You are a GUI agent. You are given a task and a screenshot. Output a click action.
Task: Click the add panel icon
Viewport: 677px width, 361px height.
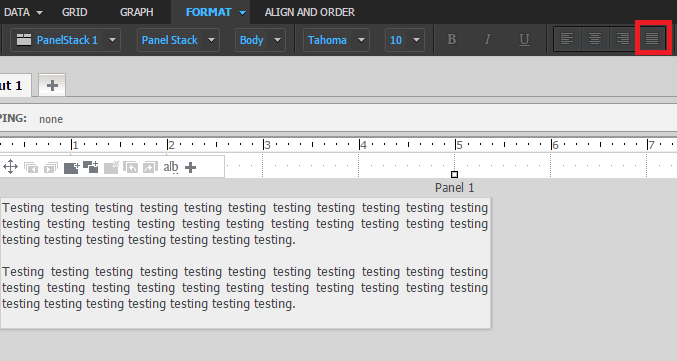[x=71, y=167]
